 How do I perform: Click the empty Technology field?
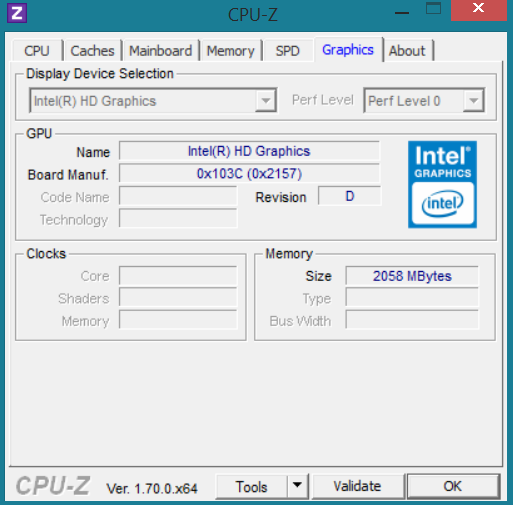(x=178, y=219)
